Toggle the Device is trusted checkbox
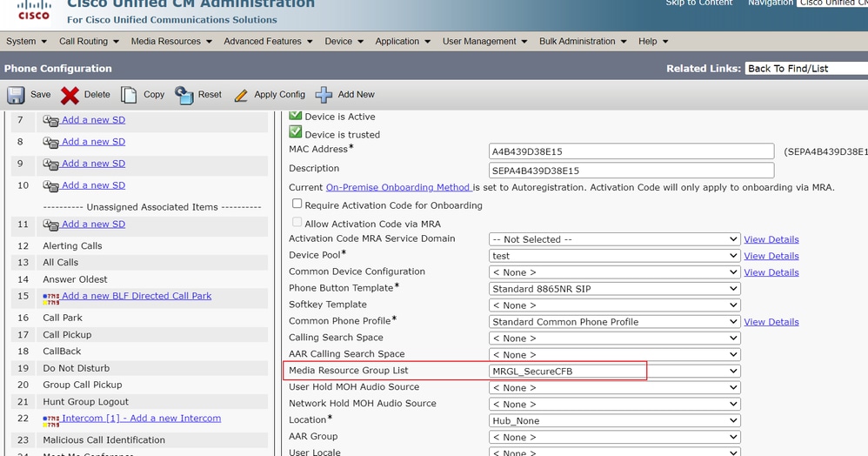 [296, 132]
